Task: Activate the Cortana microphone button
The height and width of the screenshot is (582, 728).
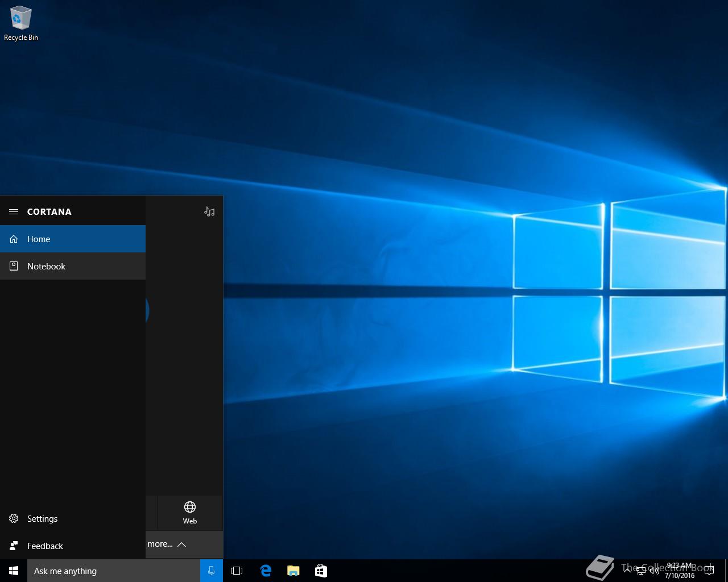Action: (211, 571)
